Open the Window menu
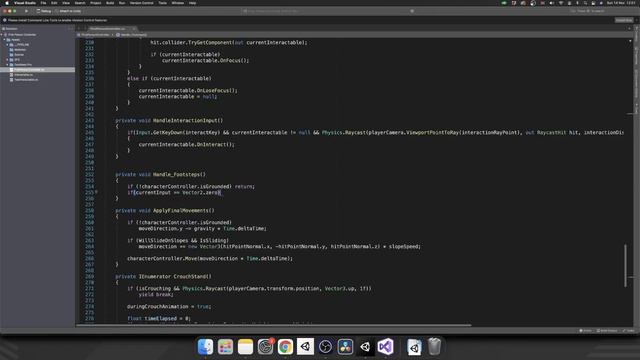 click(178, 3)
